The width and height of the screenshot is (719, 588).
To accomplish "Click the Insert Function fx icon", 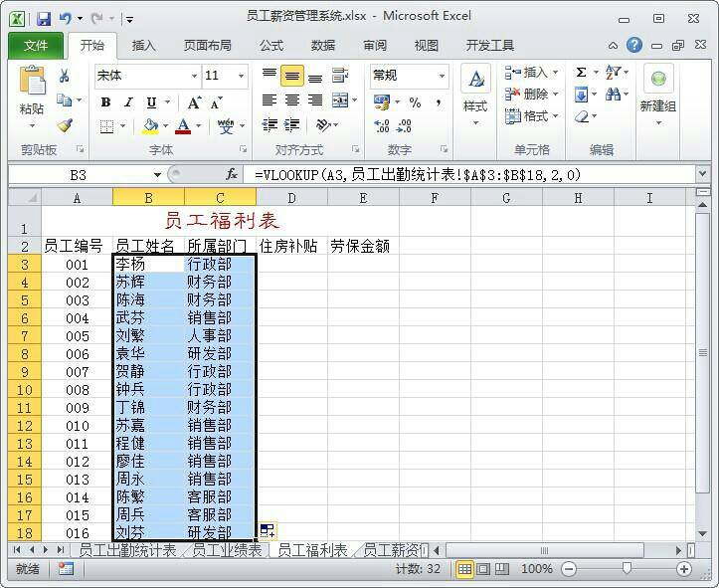I will tap(232, 174).
